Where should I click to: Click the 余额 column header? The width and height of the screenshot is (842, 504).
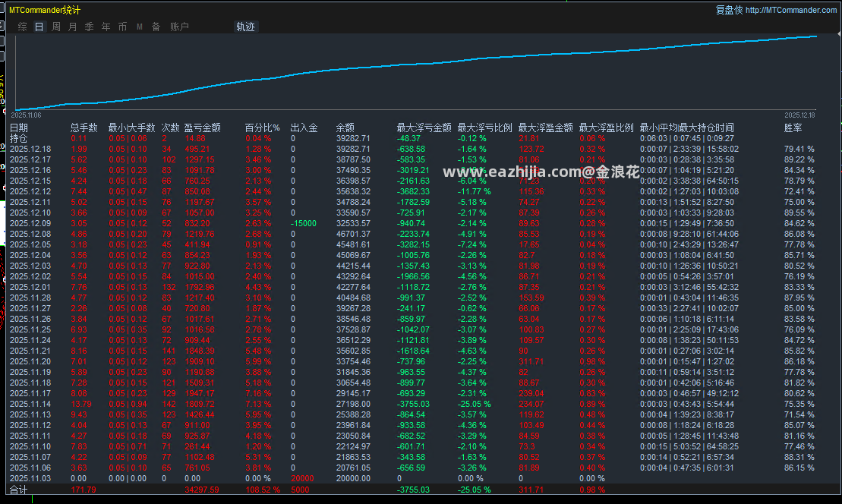pyautogui.click(x=345, y=128)
